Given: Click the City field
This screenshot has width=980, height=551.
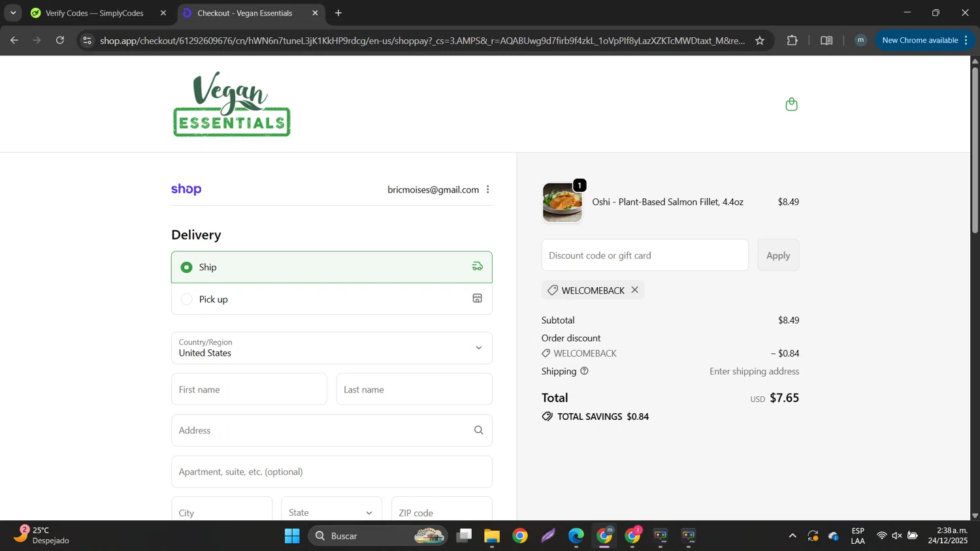Looking at the screenshot, I should (x=221, y=512).
